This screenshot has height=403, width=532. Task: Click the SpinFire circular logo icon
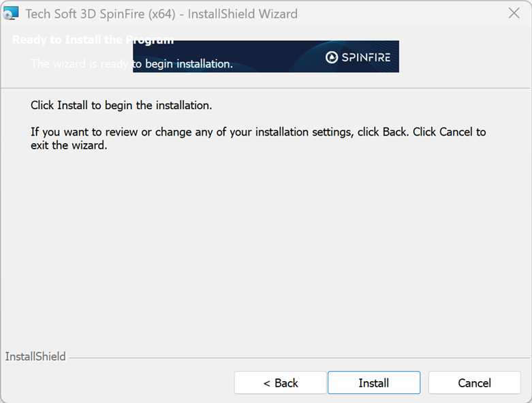[332, 57]
